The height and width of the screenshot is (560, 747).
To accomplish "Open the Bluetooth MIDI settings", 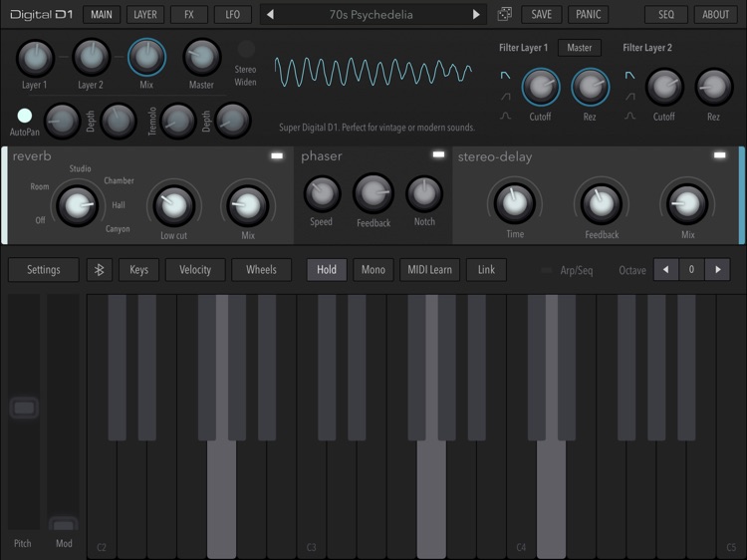I will 99,270.
